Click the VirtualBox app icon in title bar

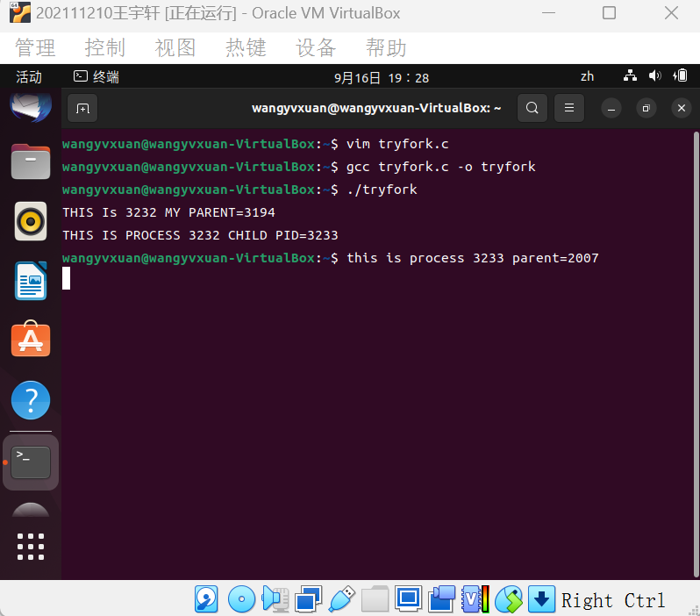pyautogui.click(x=20, y=12)
